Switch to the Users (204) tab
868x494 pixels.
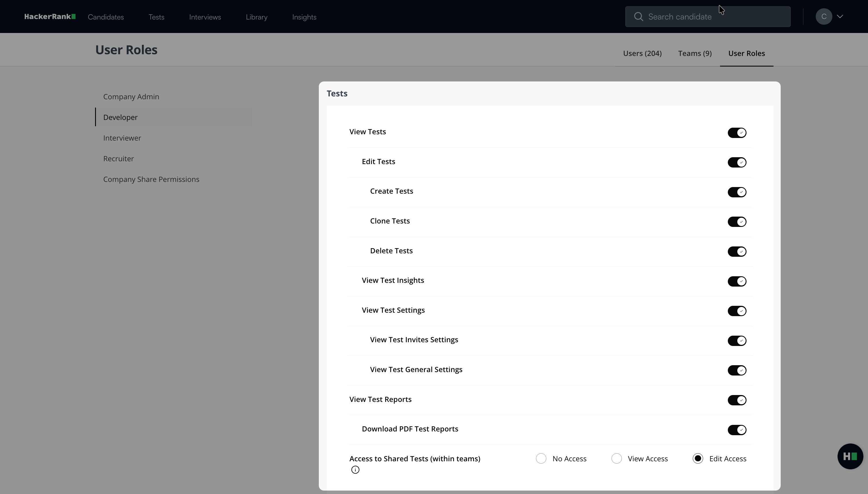[x=642, y=54]
